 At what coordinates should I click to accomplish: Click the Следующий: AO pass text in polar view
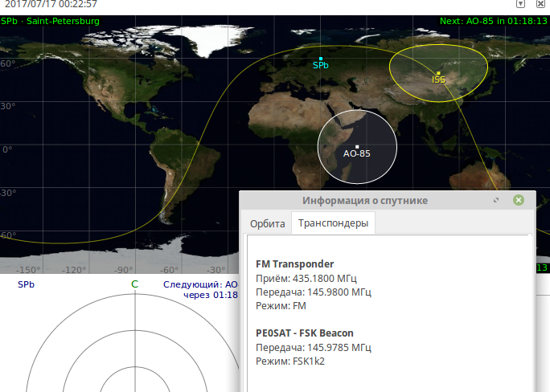point(201,284)
